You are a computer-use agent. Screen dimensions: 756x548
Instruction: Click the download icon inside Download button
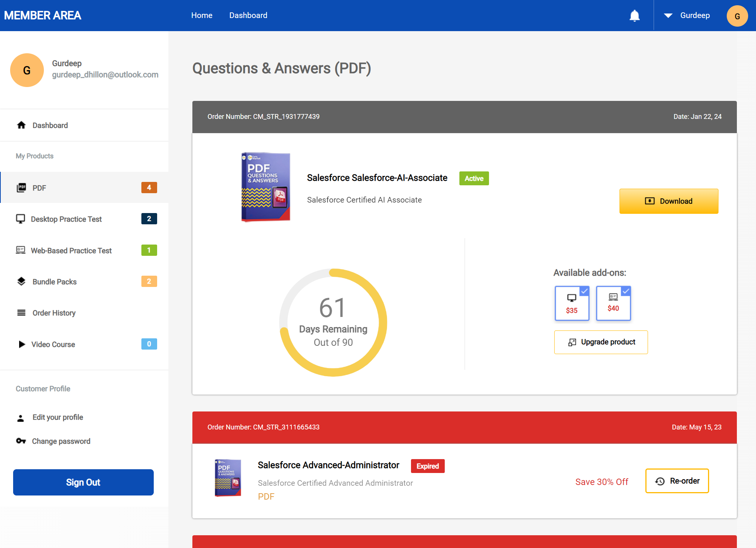coord(649,201)
